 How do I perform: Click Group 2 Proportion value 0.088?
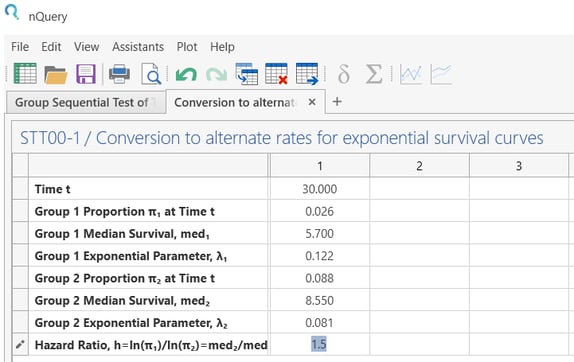click(x=320, y=278)
